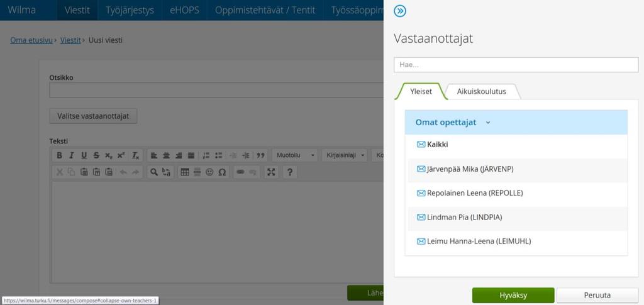The height and width of the screenshot is (305, 644).
Task: Paste from clipboard in editor toolbar
Action: click(x=84, y=172)
